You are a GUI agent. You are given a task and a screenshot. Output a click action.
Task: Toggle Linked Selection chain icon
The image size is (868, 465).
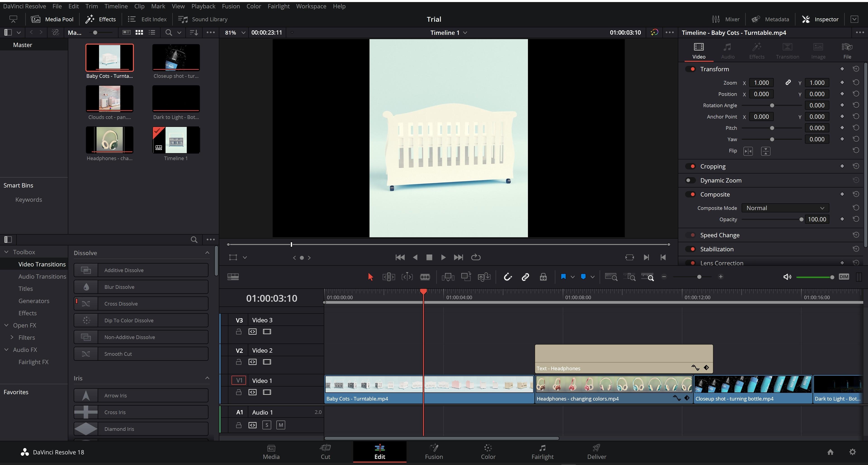click(525, 277)
